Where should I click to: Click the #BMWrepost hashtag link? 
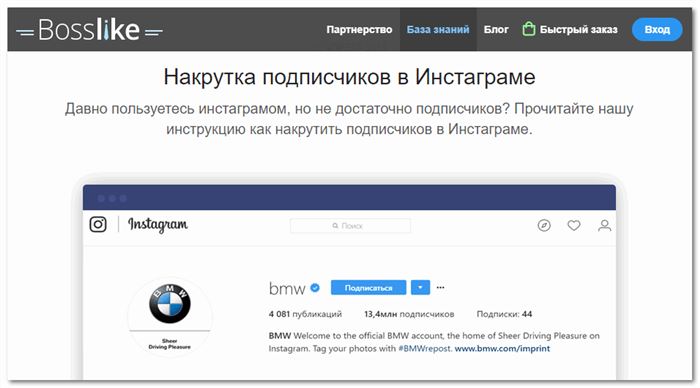424,348
